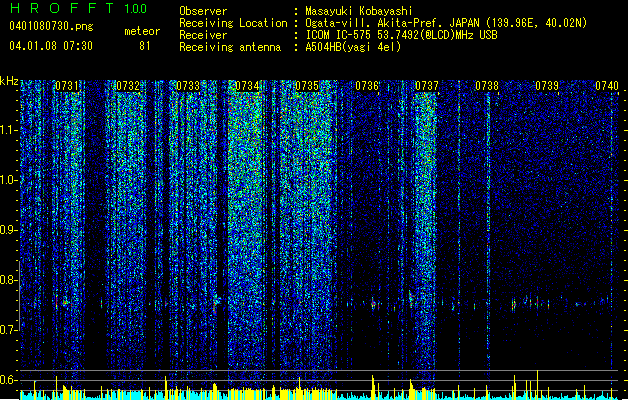Click the kHz axis unit label
629x400 pixels.
point(9,81)
